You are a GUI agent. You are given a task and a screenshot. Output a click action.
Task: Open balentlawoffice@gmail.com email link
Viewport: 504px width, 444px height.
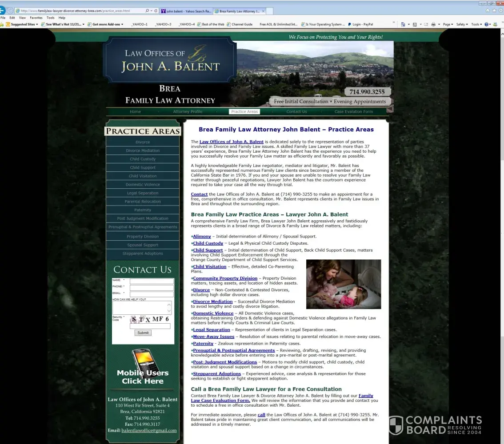(x=149, y=430)
